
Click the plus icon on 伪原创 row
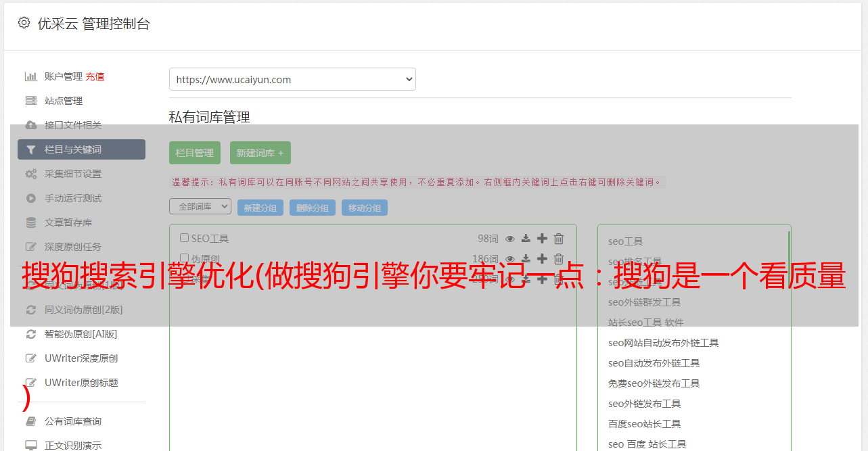[x=542, y=258]
